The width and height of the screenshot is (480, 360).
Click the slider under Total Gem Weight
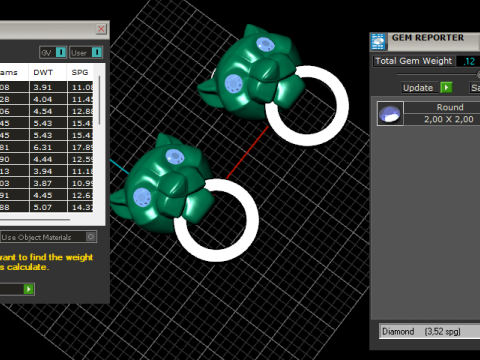click(x=438, y=74)
